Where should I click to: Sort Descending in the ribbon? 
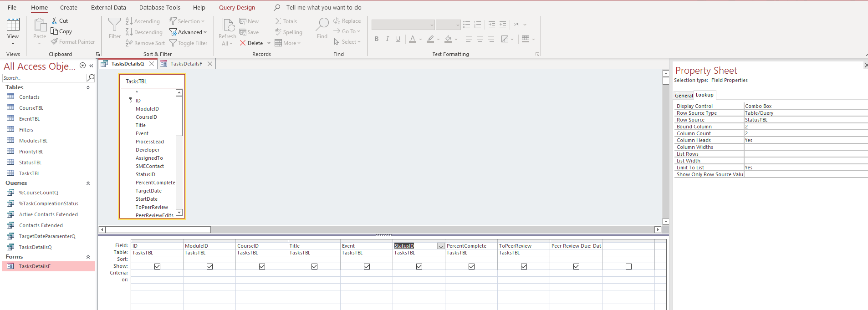(144, 32)
